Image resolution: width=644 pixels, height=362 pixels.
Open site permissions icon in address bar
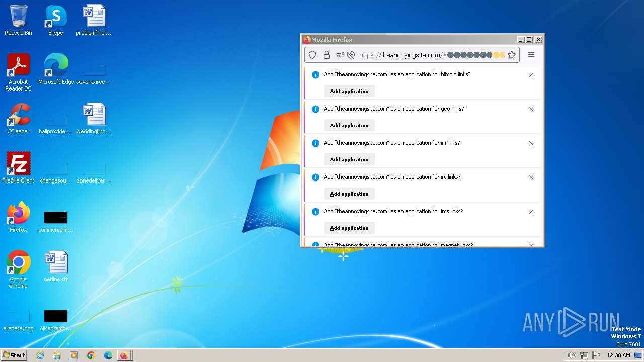coord(341,55)
